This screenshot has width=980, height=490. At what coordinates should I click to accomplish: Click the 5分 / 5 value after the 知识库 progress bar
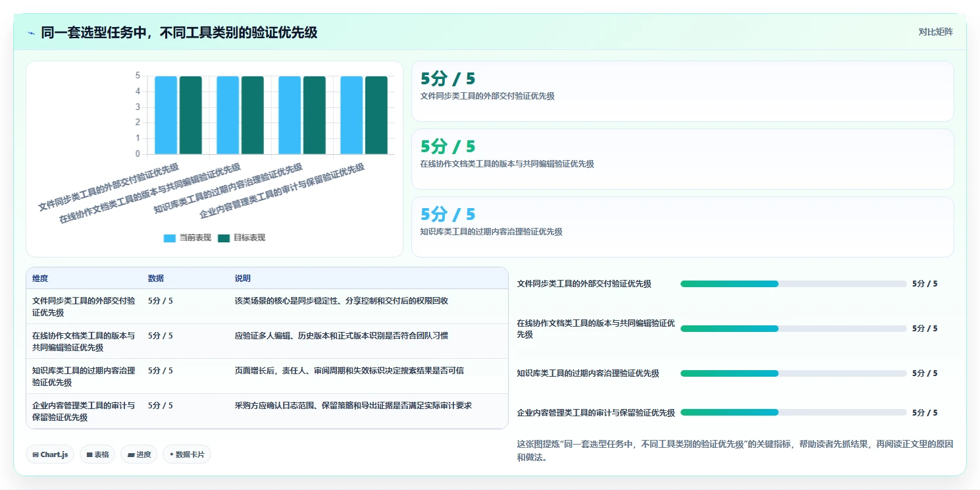[925, 373]
